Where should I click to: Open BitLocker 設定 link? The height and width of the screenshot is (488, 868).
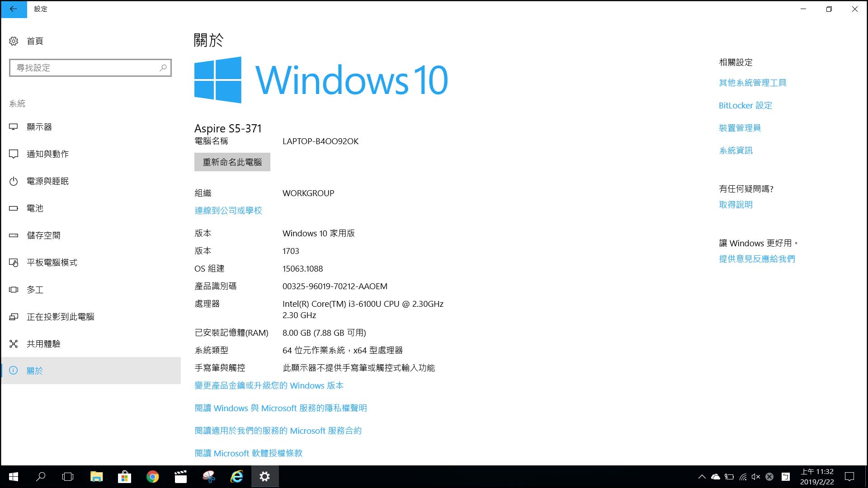click(745, 105)
